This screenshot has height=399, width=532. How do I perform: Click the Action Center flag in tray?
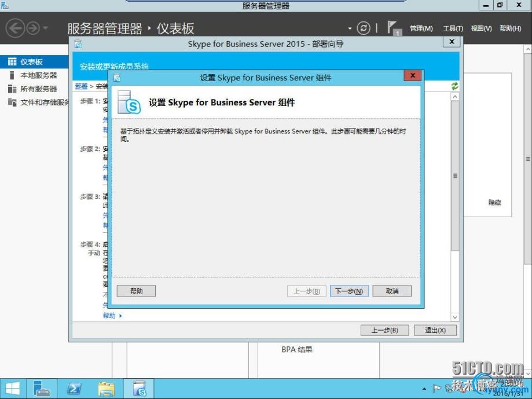point(436,388)
